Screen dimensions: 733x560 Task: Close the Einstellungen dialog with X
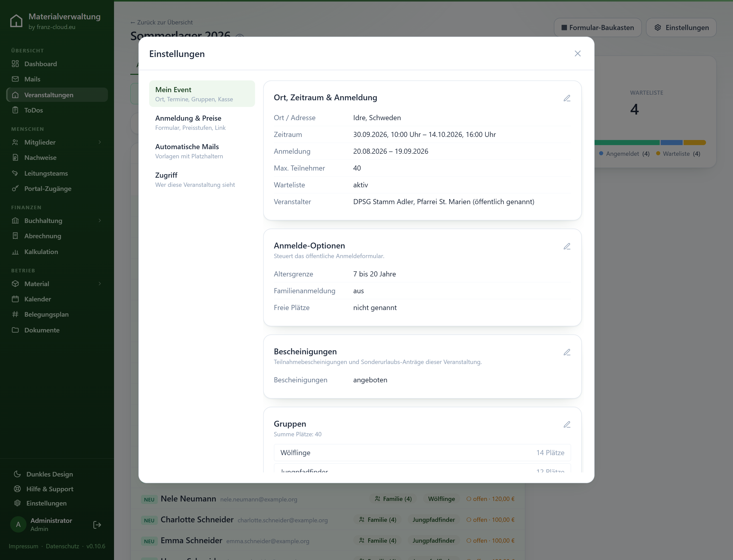point(578,54)
